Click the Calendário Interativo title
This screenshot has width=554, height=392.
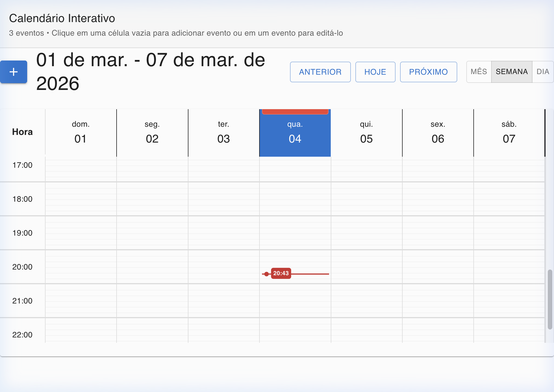[x=62, y=18]
